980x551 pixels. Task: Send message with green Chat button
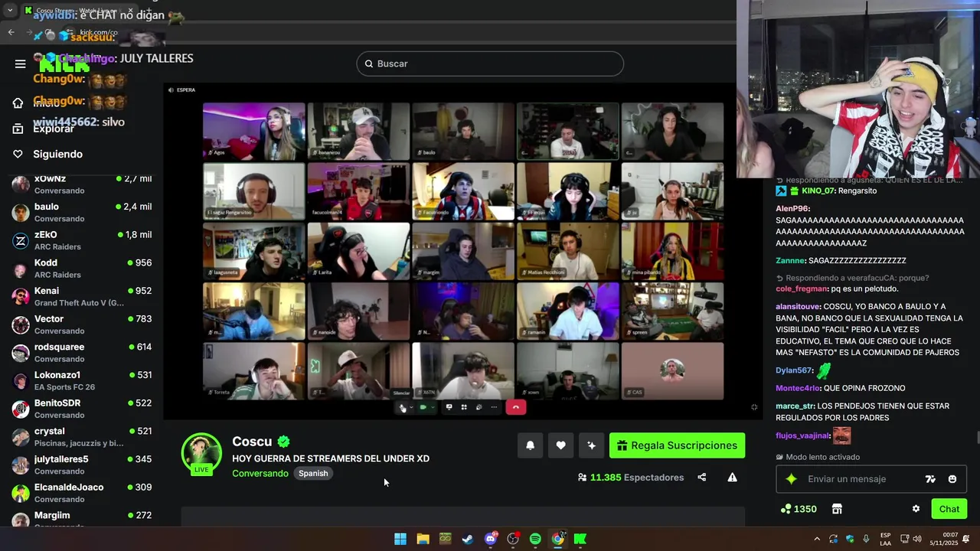tap(949, 509)
